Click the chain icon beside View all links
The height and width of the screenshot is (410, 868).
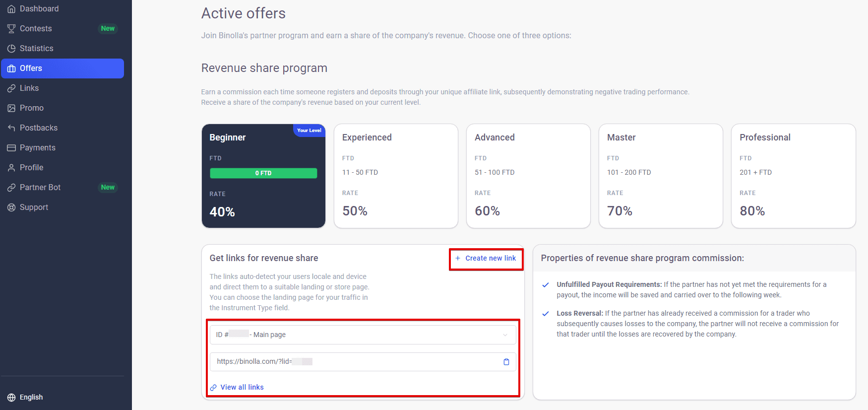pyautogui.click(x=213, y=388)
